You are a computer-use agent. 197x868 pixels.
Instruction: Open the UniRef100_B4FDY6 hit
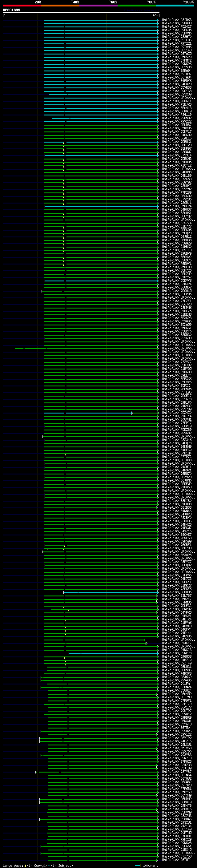177,81
